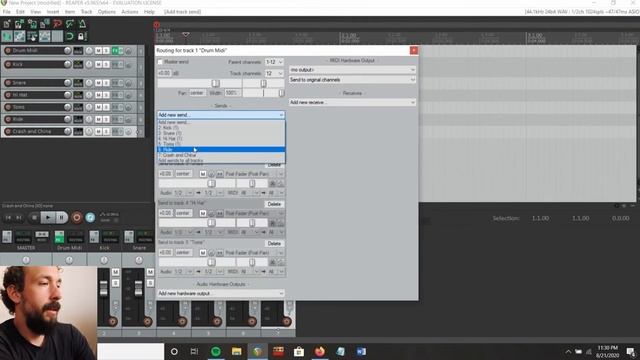Viewport: 640px width, 360px height.
Task: Click FX button on Drum Midi track
Action: click(x=115, y=51)
